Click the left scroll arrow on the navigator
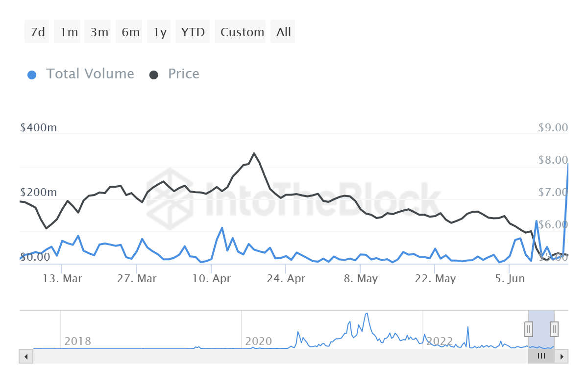 [25, 356]
